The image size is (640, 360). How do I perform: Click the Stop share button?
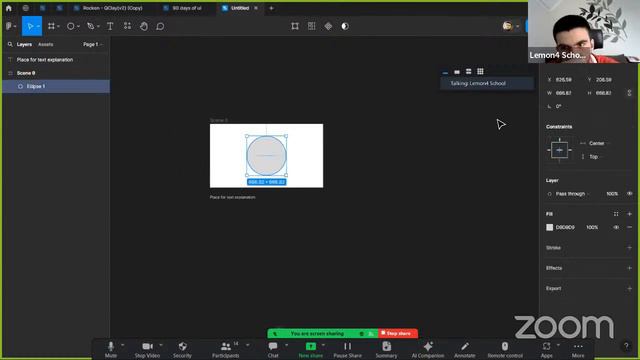(398, 333)
